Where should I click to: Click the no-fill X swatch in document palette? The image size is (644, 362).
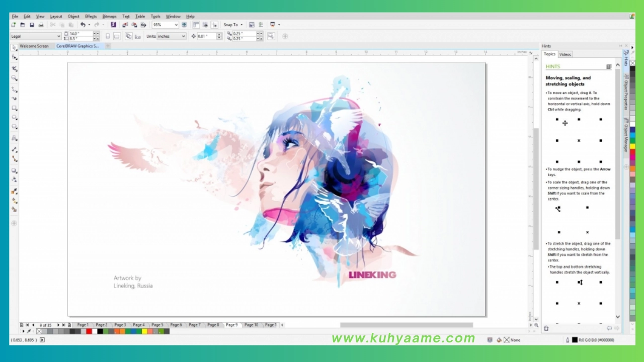tap(39, 331)
